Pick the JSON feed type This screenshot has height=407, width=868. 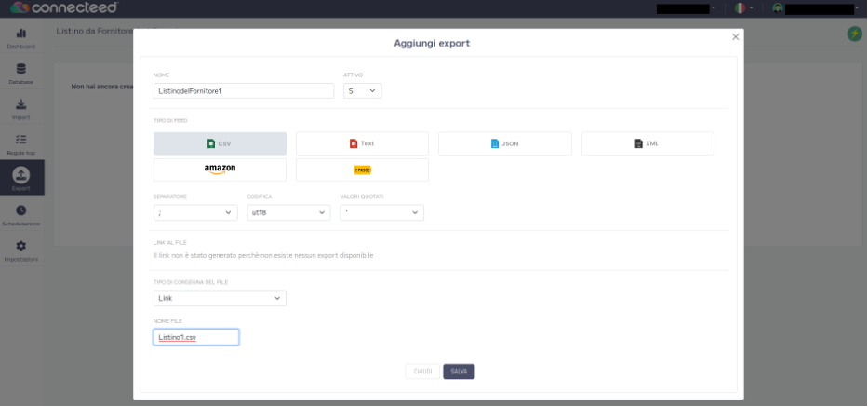click(504, 143)
